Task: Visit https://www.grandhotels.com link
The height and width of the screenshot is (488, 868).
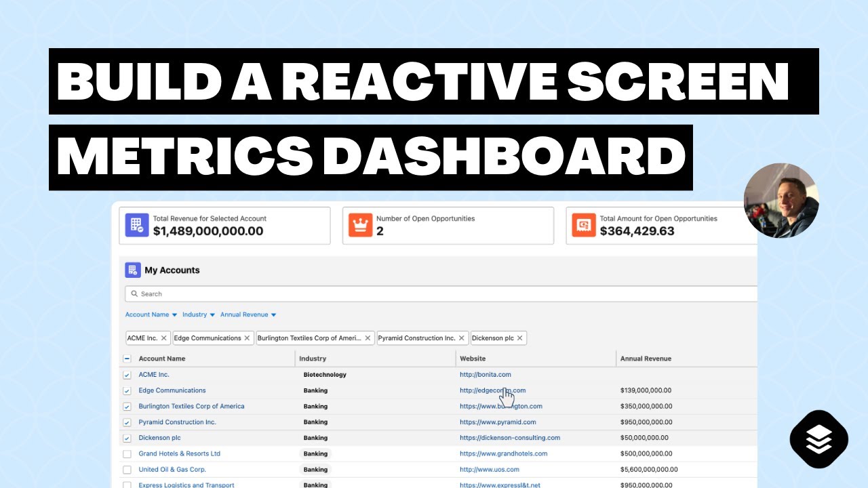Action: pyautogui.click(x=504, y=453)
